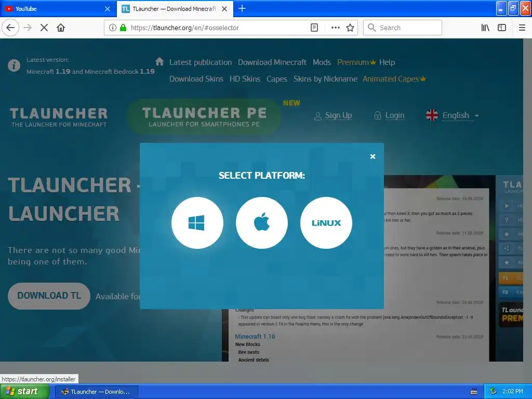Viewport: 532px width, 399px height.
Task: Open the Firefox hamburger menu
Action: point(522,28)
